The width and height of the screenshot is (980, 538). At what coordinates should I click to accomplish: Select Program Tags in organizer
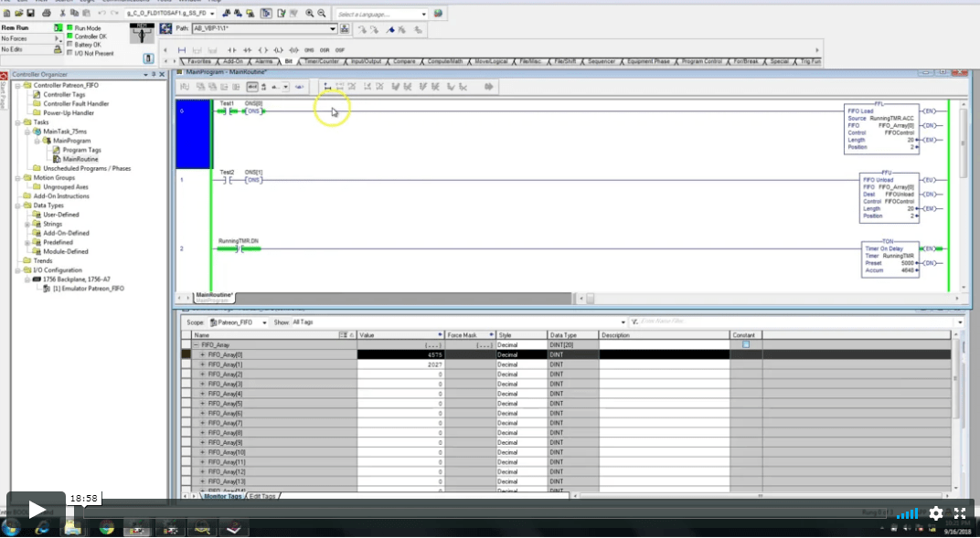click(81, 150)
